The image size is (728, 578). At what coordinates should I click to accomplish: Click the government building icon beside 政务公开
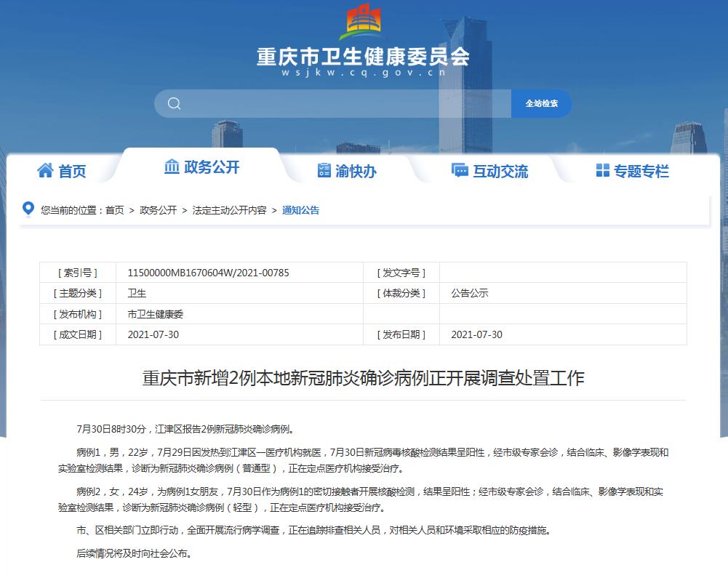pyautogui.click(x=172, y=166)
